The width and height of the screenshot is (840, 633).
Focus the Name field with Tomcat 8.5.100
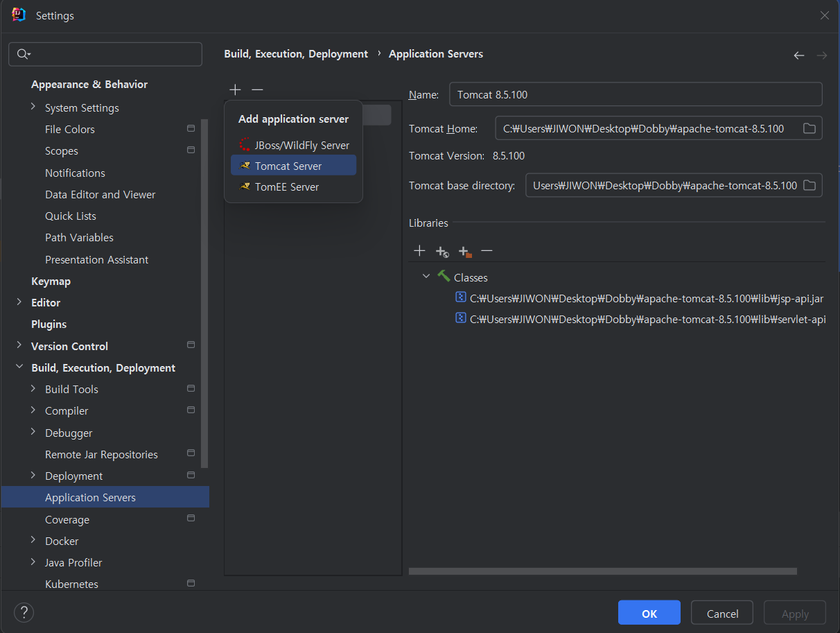click(x=636, y=94)
